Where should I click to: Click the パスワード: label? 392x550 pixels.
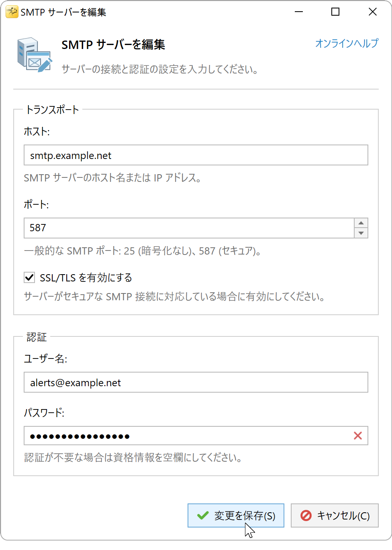44,412
